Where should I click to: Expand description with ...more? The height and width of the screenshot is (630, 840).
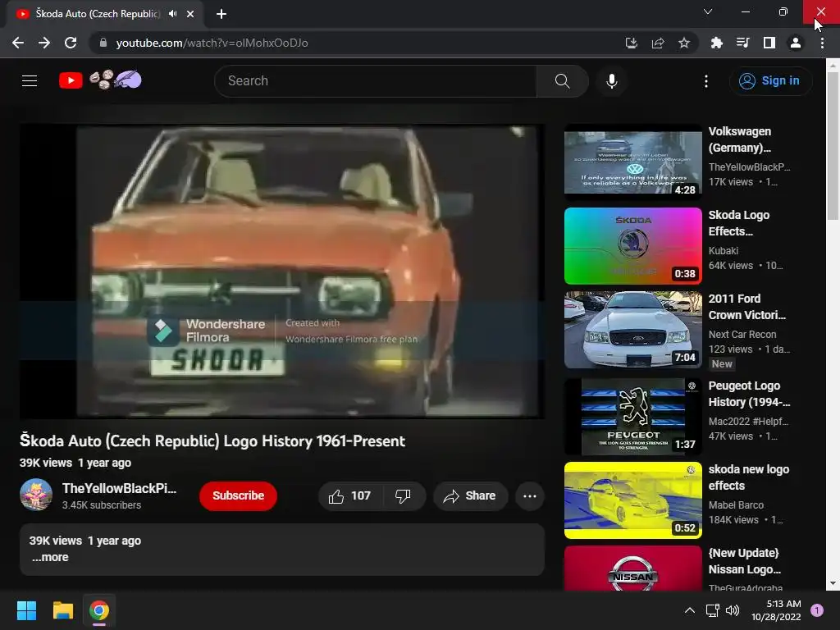point(50,557)
